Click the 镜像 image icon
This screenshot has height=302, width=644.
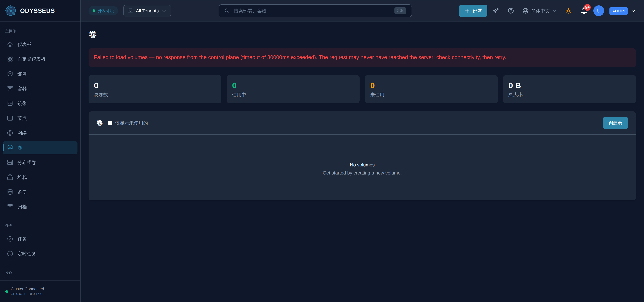[10, 103]
